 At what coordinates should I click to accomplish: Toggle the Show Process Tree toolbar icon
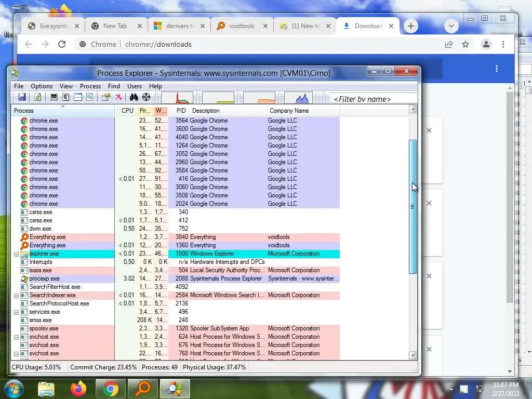tap(66, 97)
